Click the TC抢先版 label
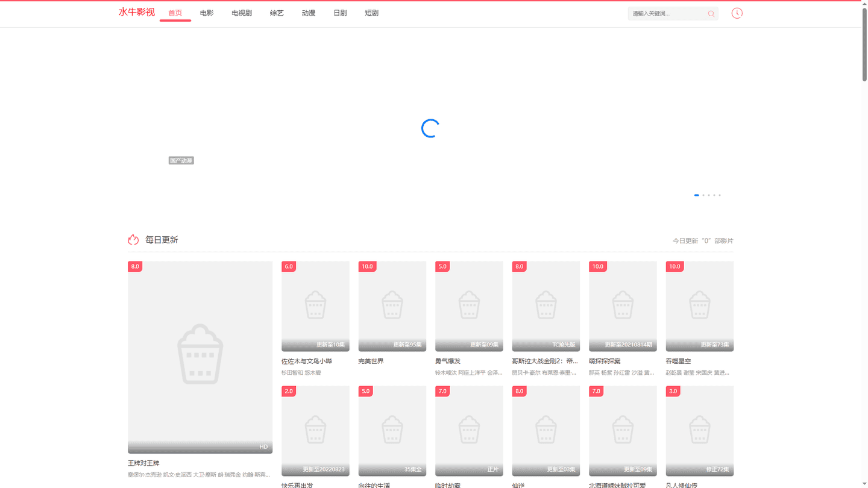Screen dimensions: 868x488 tap(564, 345)
